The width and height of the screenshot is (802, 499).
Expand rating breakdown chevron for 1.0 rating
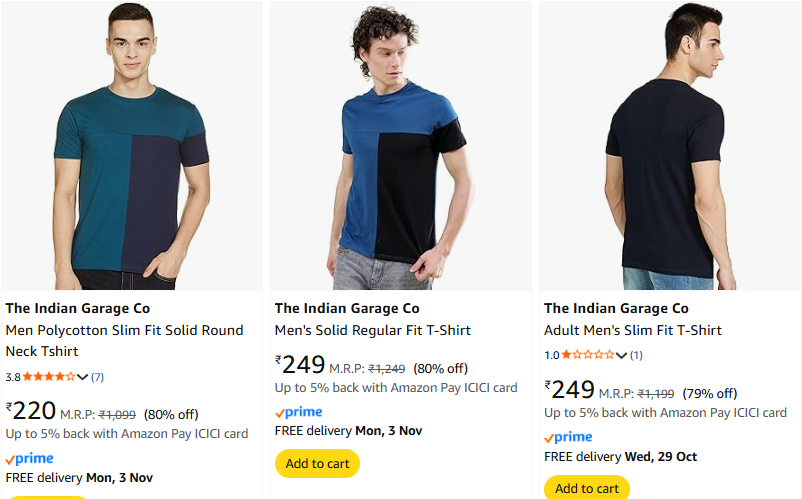tap(622, 355)
